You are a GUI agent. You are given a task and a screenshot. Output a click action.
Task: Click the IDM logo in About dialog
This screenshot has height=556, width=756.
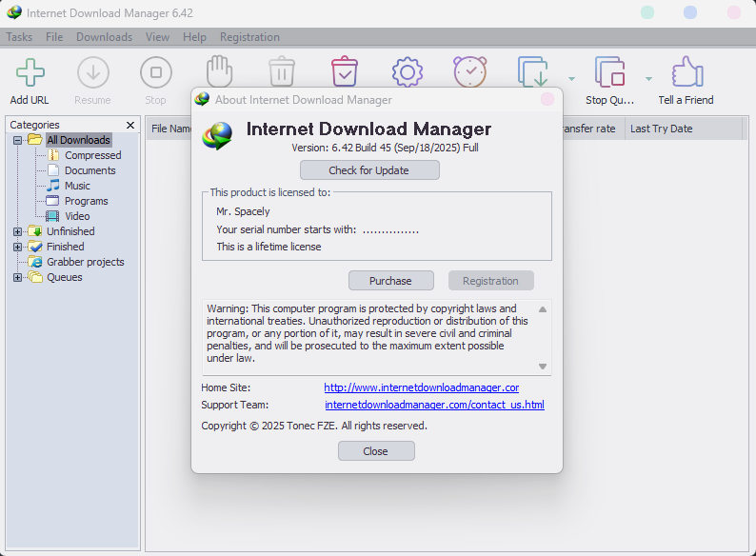[x=217, y=135]
